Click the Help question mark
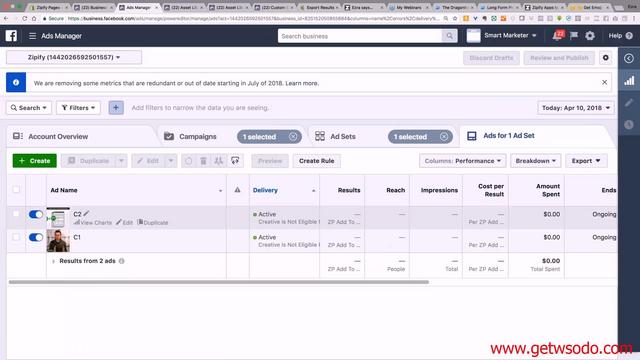The width and height of the screenshot is (640, 360). click(629, 36)
